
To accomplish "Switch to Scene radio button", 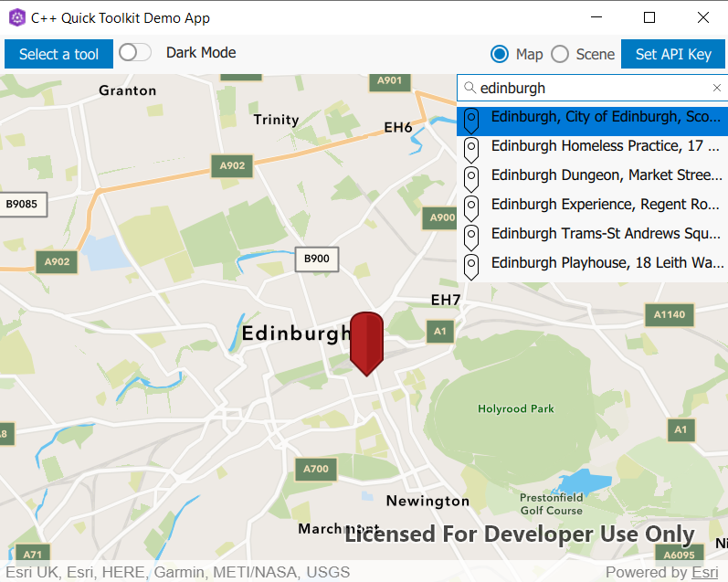I will [560, 54].
